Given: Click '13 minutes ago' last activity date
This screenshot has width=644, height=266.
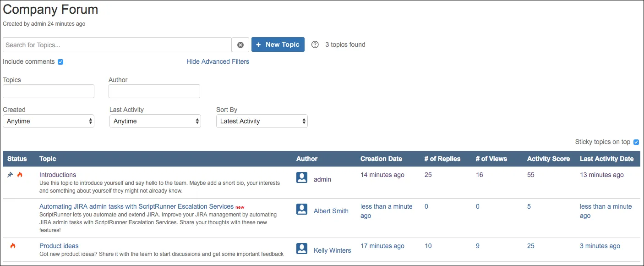Looking at the screenshot, I should pos(602,175).
